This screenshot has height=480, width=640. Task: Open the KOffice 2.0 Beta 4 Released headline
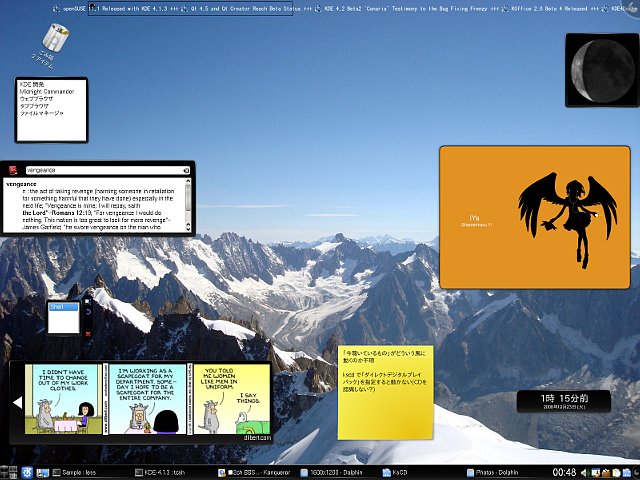[549, 9]
